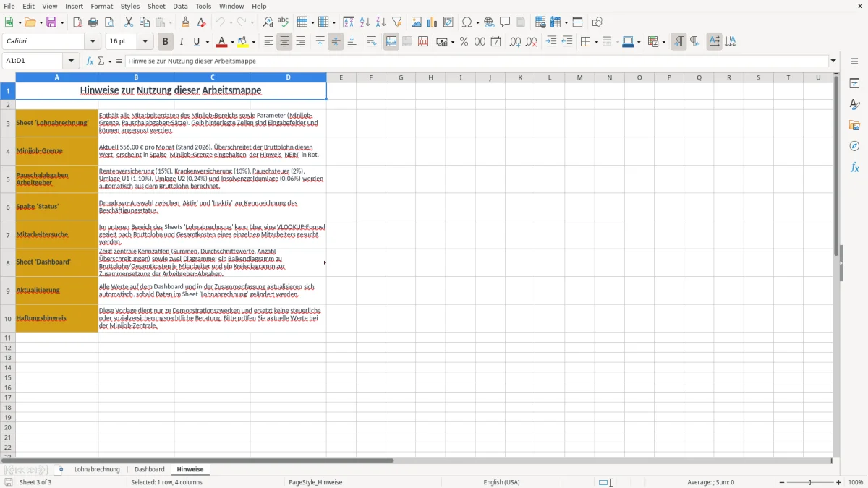The height and width of the screenshot is (488, 868).
Task: Clear direct formatting
Action: tap(201, 22)
